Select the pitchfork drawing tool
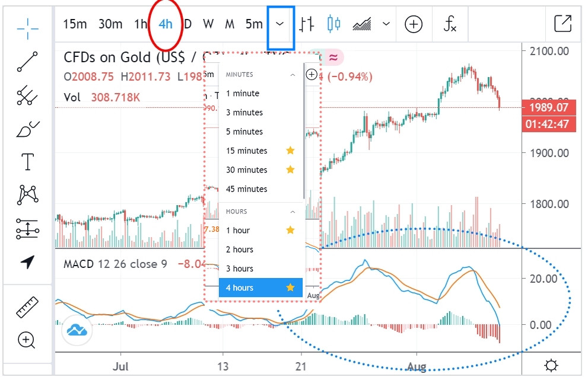The width and height of the screenshot is (588, 377). click(x=27, y=95)
